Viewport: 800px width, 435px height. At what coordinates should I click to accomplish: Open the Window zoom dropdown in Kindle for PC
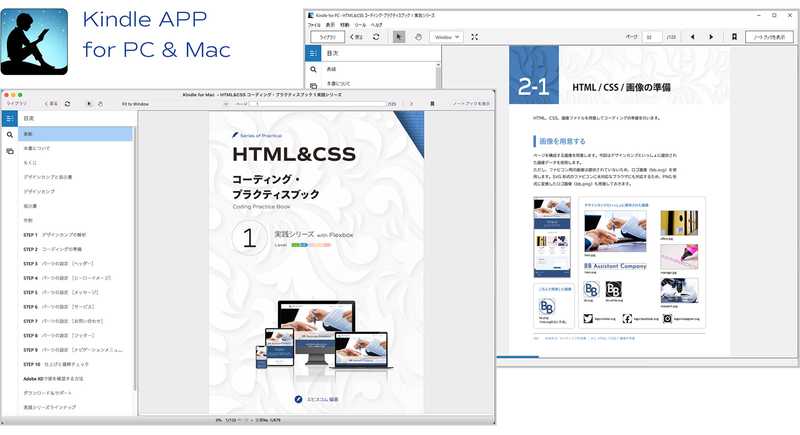coord(446,37)
